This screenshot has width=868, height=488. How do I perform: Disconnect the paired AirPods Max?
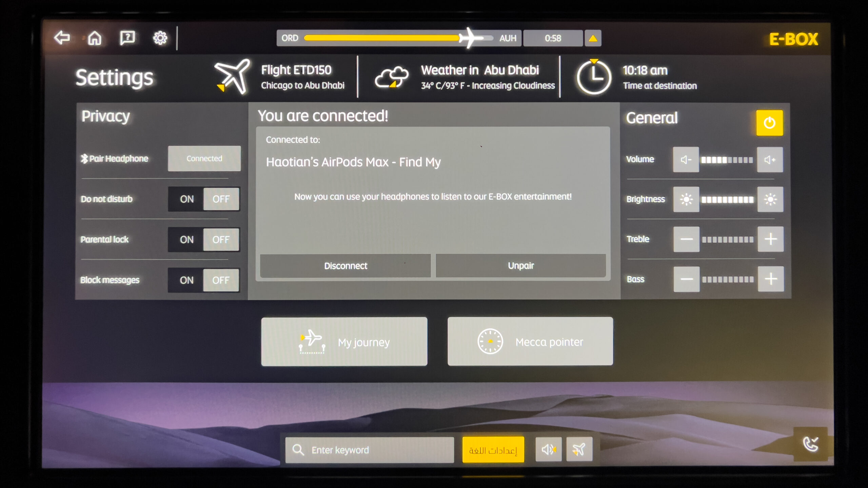pos(345,266)
